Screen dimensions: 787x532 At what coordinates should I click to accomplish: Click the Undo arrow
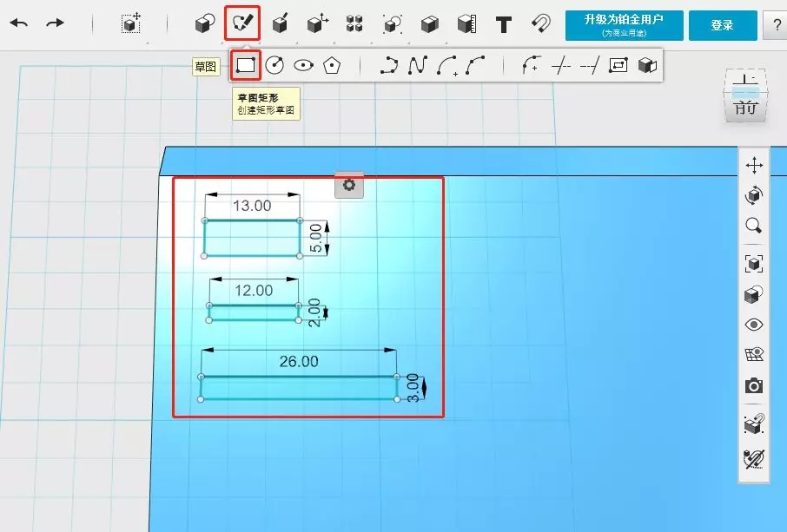point(19,23)
